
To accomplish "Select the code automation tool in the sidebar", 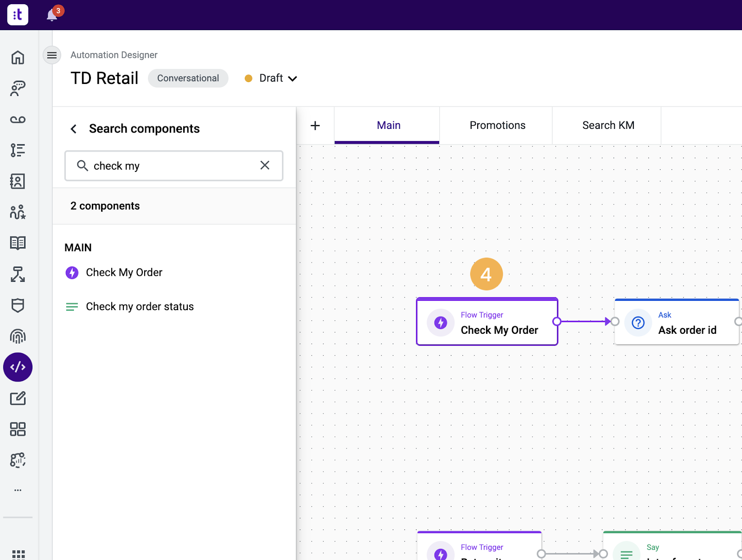I will pyautogui.click(x=18, y=367).
